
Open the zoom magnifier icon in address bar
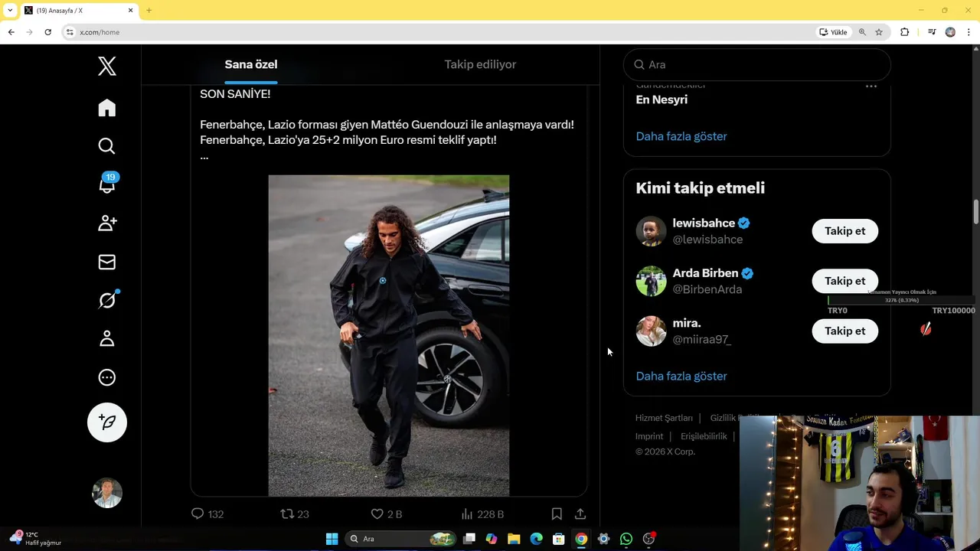click(862, 32)
